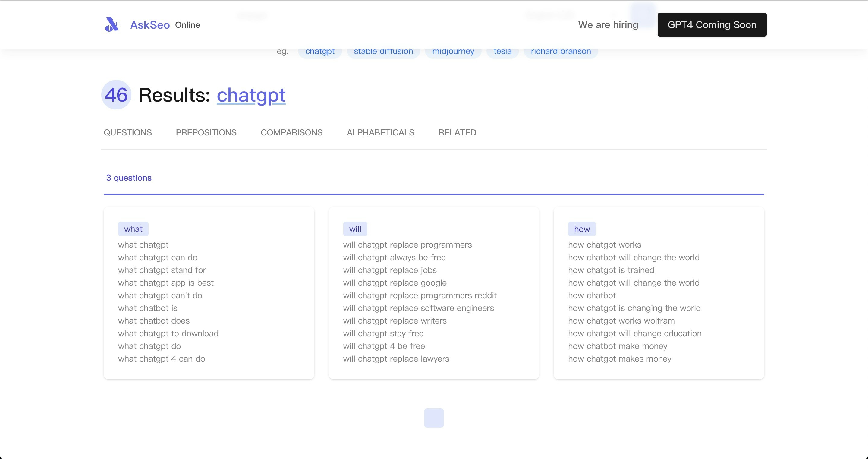
Task: Open the chatgpt results heading link
Action: (251, 95)
